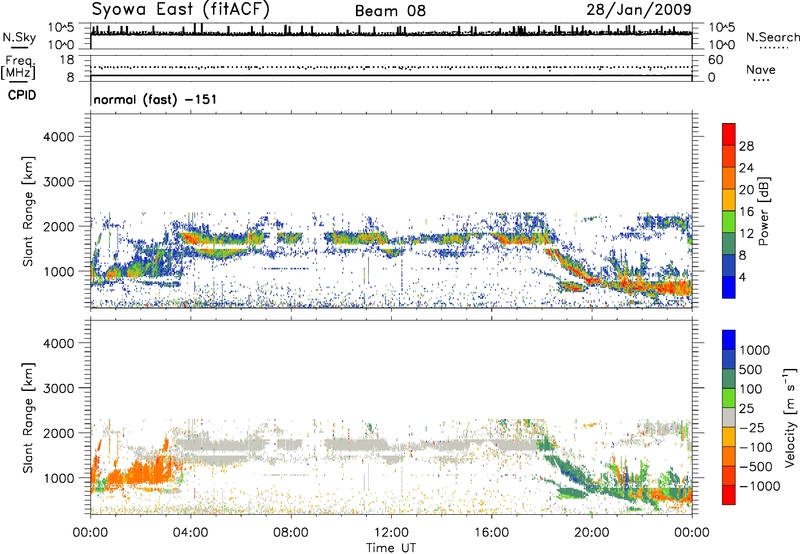Image resolution: width=800 pixels, height=554 pixels.
Task: Click the strong echo band near 17:00 in Power
Action: pyautogui.click(x=520, y=238)
